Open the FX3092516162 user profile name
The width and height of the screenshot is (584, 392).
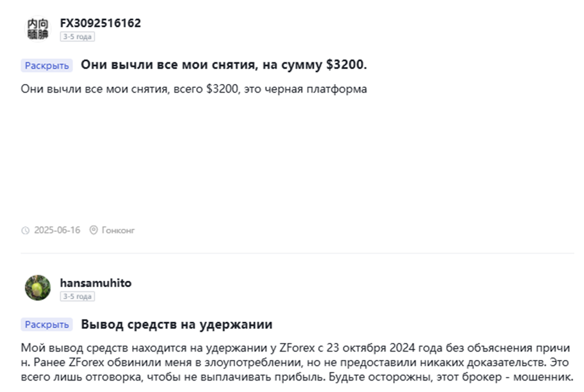100,23
